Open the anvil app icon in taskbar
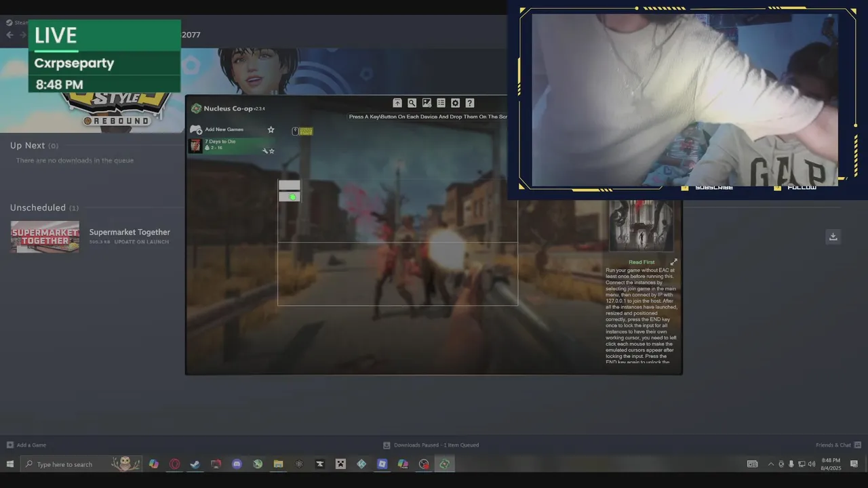Viewport: 868px width, 488px height. (320, 464)
